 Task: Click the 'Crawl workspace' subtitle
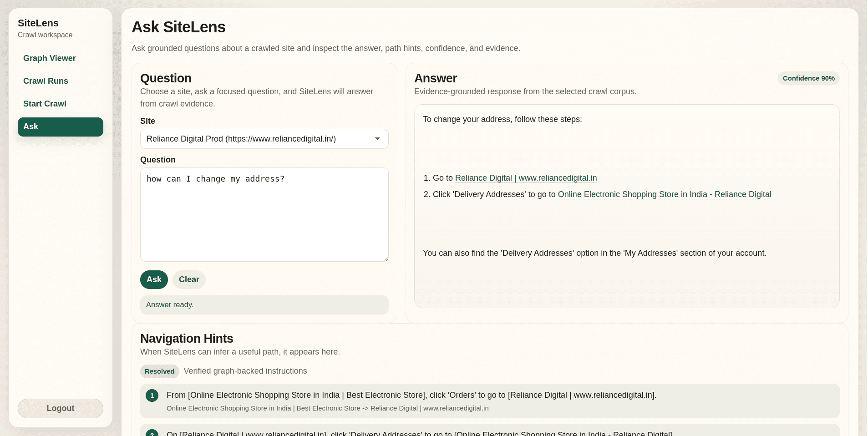pos(45,35)
